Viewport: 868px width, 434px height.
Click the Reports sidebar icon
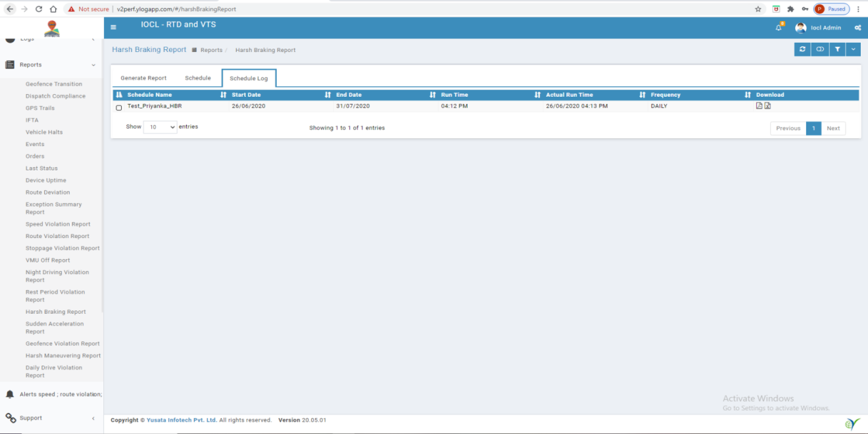[x=10, y=64]
